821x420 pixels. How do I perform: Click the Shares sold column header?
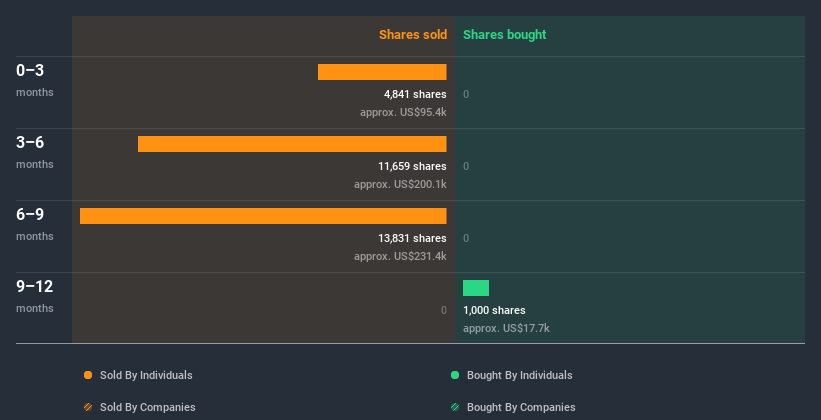(413, 35)
